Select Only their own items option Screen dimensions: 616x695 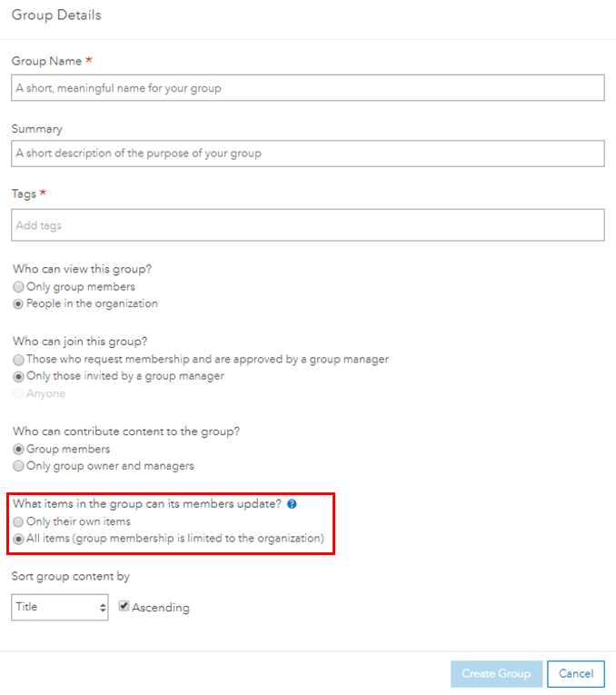pyautogui.click(x=18, y=521)
